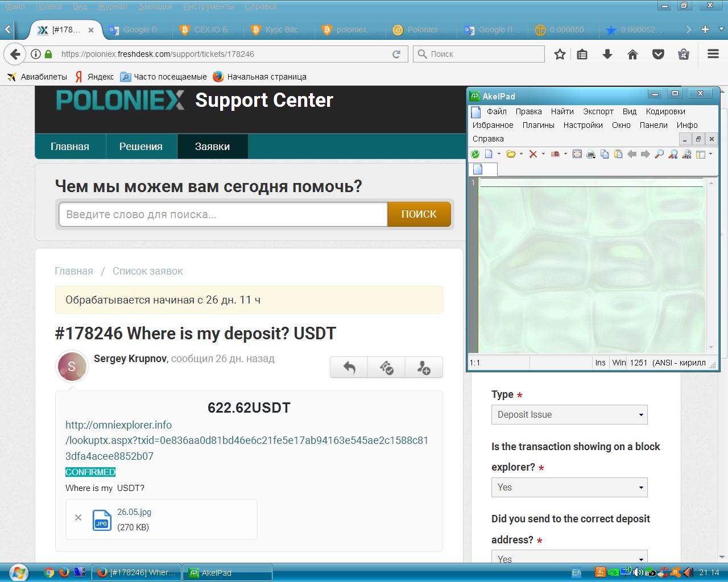Click the Firefox hamburger menu icon

tap(713, 54)
